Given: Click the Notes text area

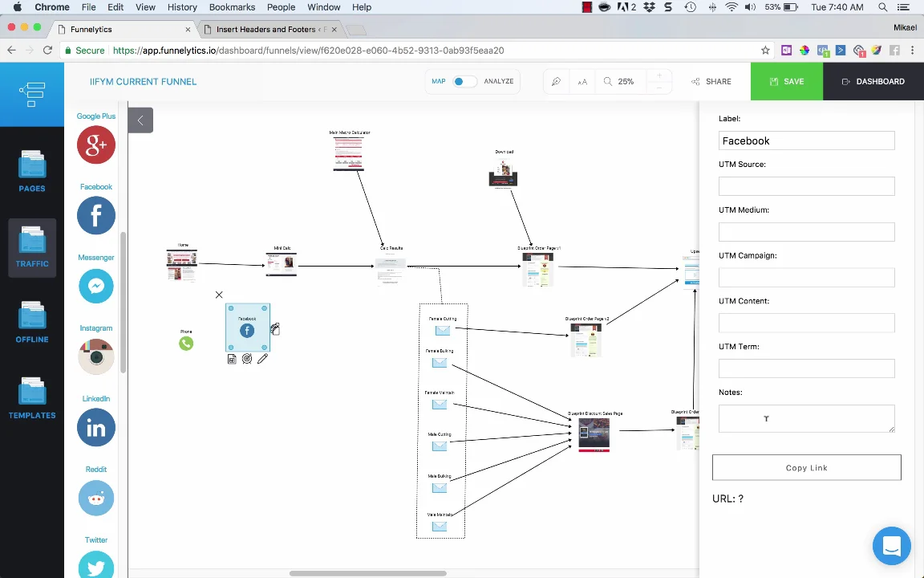Looking at the screenshot, I should (806, 419).
